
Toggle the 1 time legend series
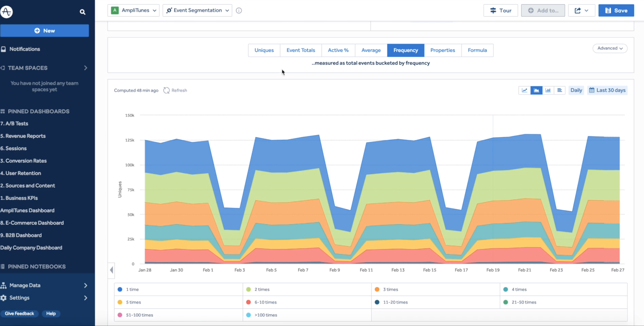179,289
